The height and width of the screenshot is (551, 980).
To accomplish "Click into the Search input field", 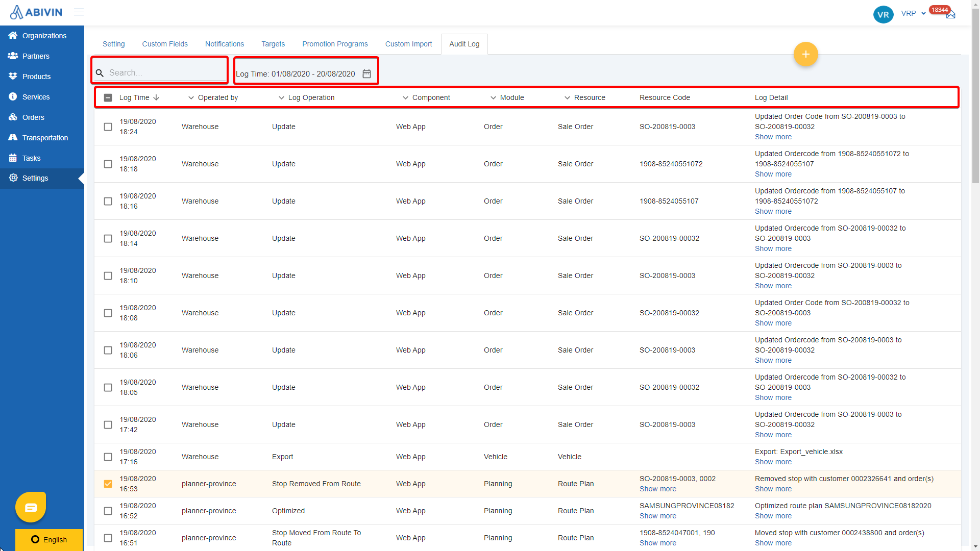I will [x=166, y=73].
